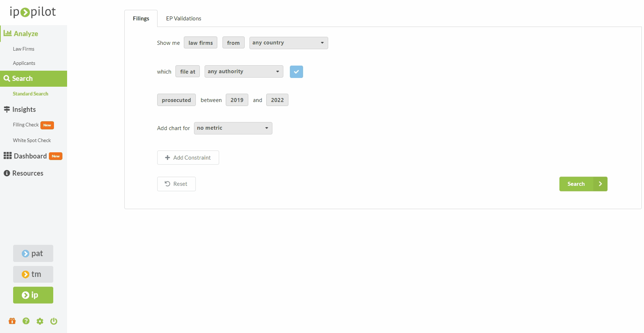Open help via question mark icon

pos(26,321)
